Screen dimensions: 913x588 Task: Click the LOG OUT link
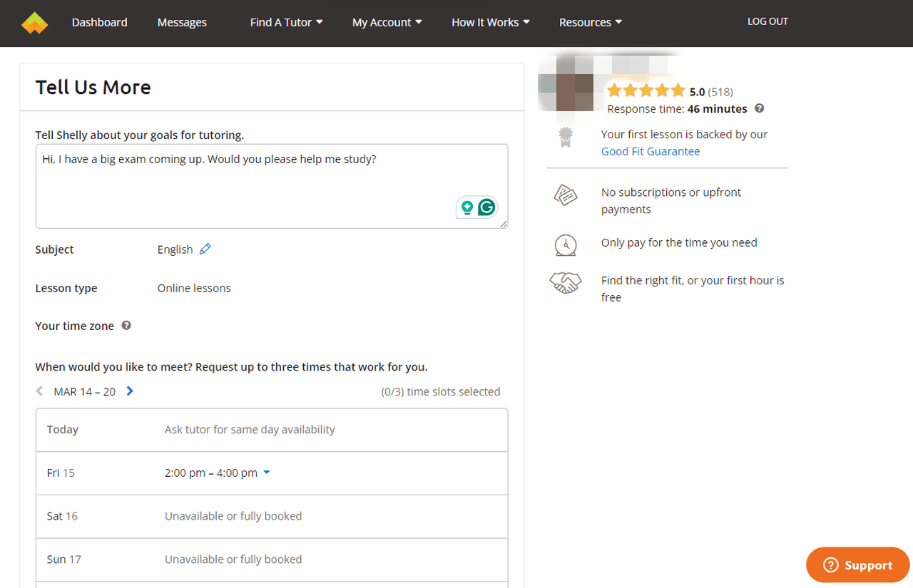pyautogui.click(x=767, y=21)
